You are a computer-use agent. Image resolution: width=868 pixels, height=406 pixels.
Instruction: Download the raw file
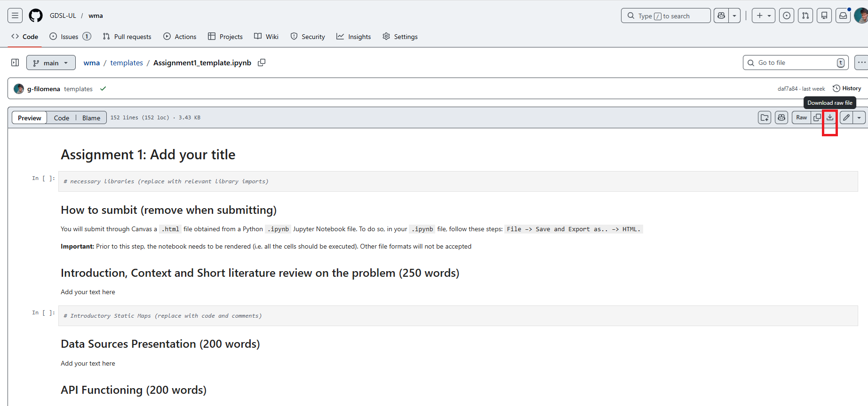(830, 117)
